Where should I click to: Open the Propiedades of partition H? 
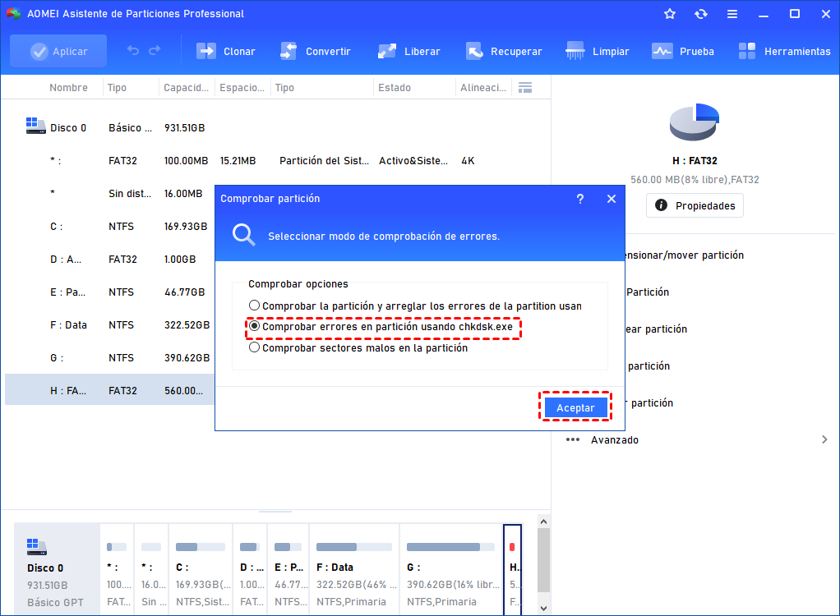(x=695, y=206)
